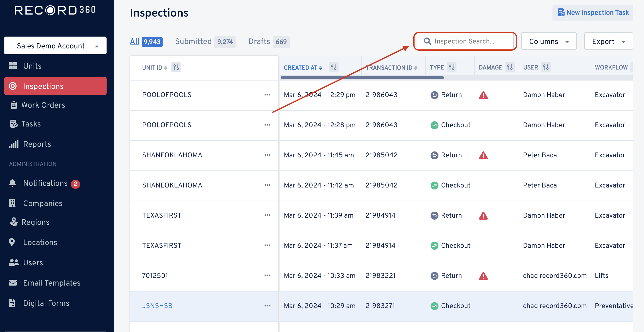Click into the Inspection Search field

pos(465,41)
